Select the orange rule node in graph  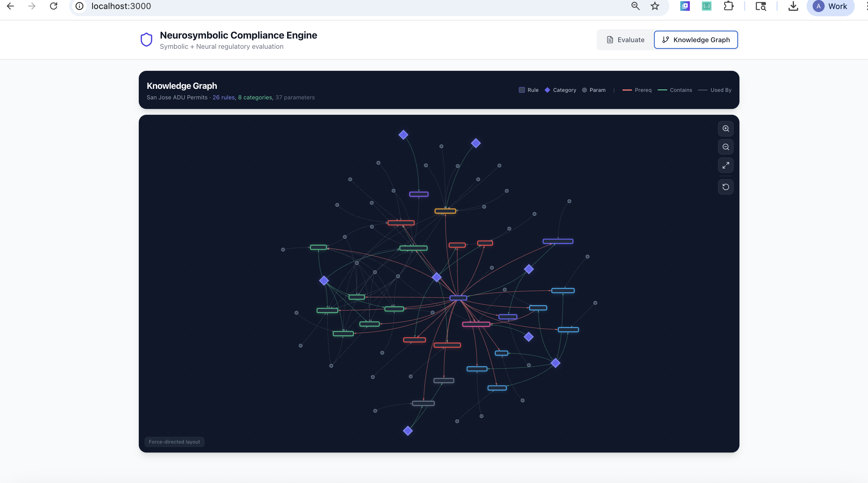(x=445, y=211)
